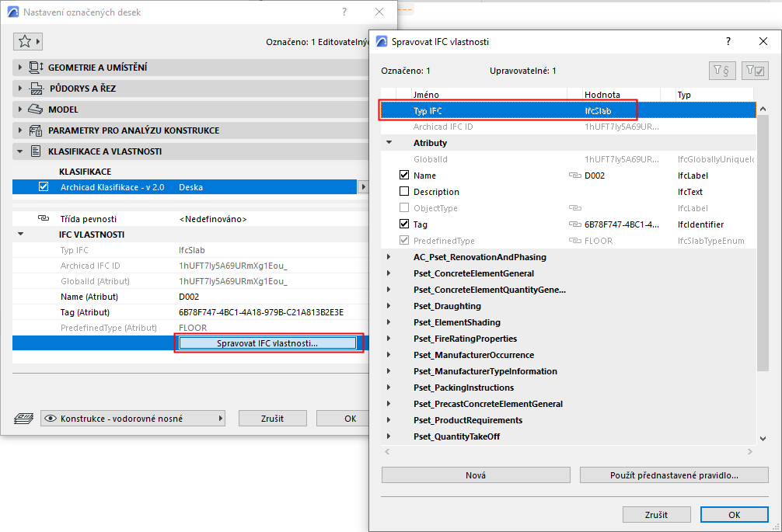The height and width of the screenshot is (532, 782).
Task: Click the layer icon at dialog bottom
Action: [23, 419]
